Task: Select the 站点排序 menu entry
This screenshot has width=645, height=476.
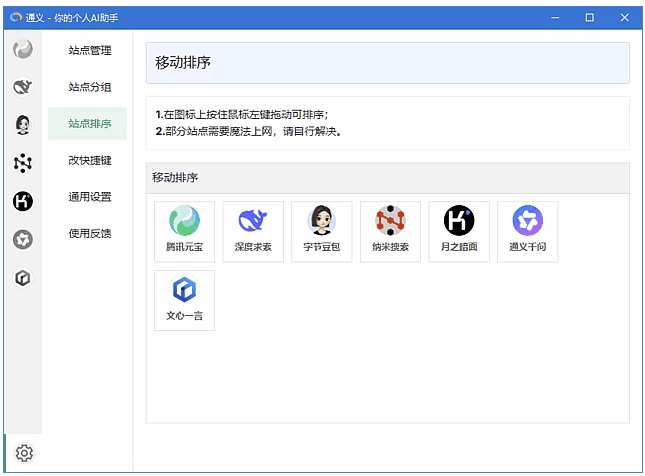Action: [x=89, y=124]
